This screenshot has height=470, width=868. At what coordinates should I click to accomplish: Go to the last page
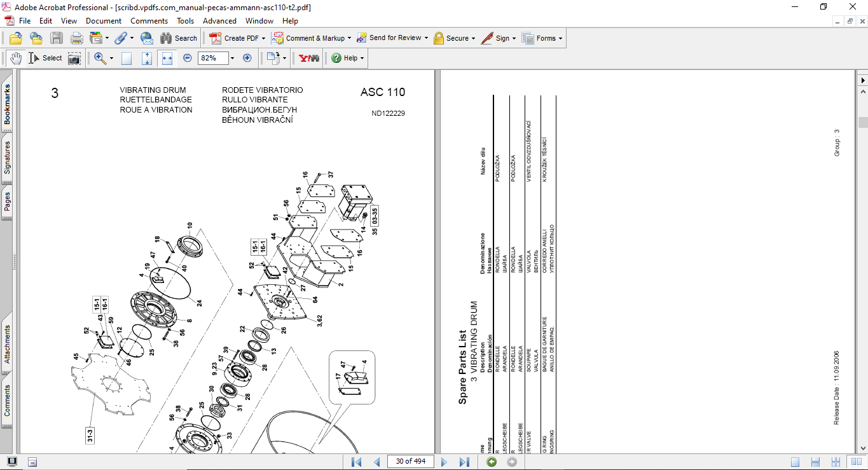point(465,462)
